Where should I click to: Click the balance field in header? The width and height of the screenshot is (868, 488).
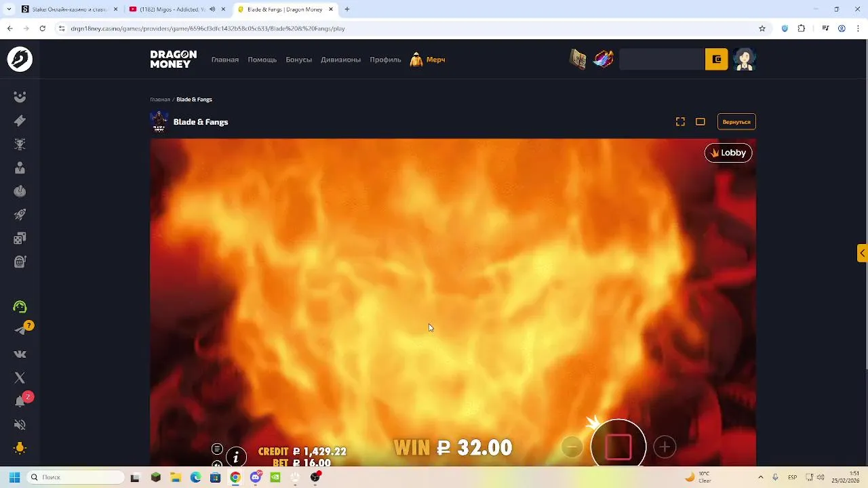(x=662, y=60)
